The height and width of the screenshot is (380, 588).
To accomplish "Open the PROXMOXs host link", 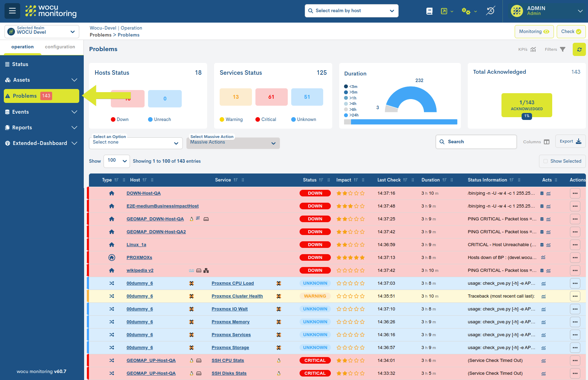I will point(139,258).
